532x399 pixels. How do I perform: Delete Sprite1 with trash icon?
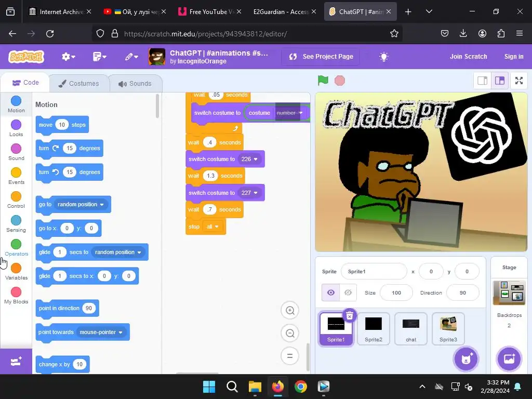[x=350, y=315]
